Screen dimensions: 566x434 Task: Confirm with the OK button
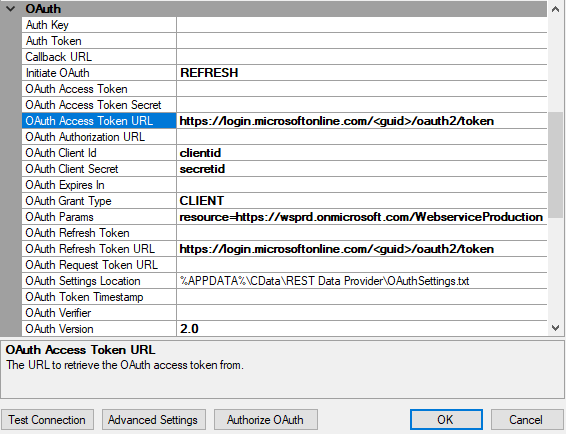pos(446,420)
